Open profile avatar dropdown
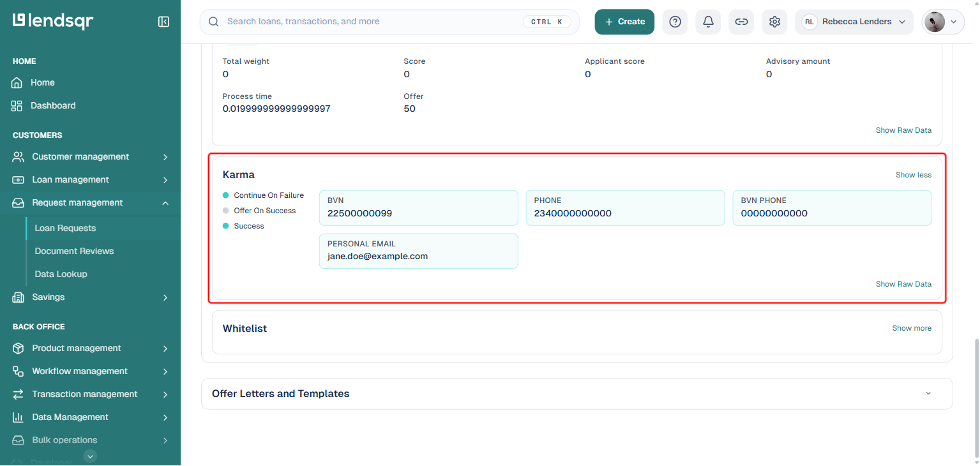This screenshot has height=466, width=980. pyautogui.click(x=943, y=22)
